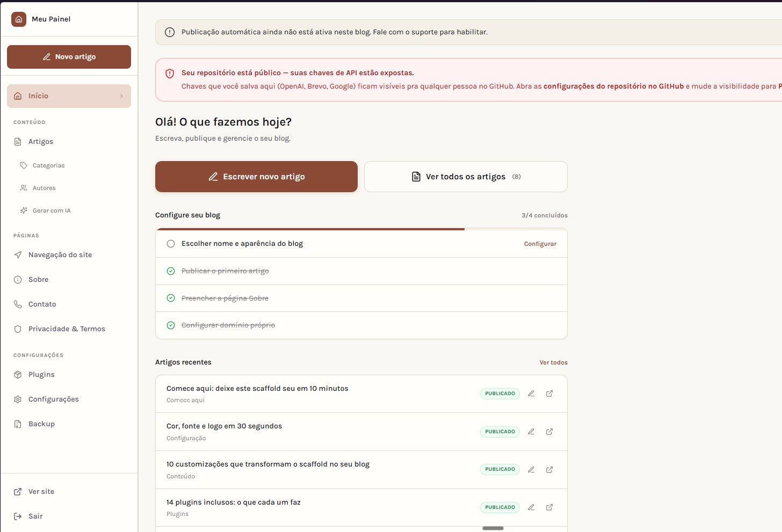This screenshot has height=532, width=782.
Task: Open configurações do repositório no GitHub link
Action: [x=613, y=86]
